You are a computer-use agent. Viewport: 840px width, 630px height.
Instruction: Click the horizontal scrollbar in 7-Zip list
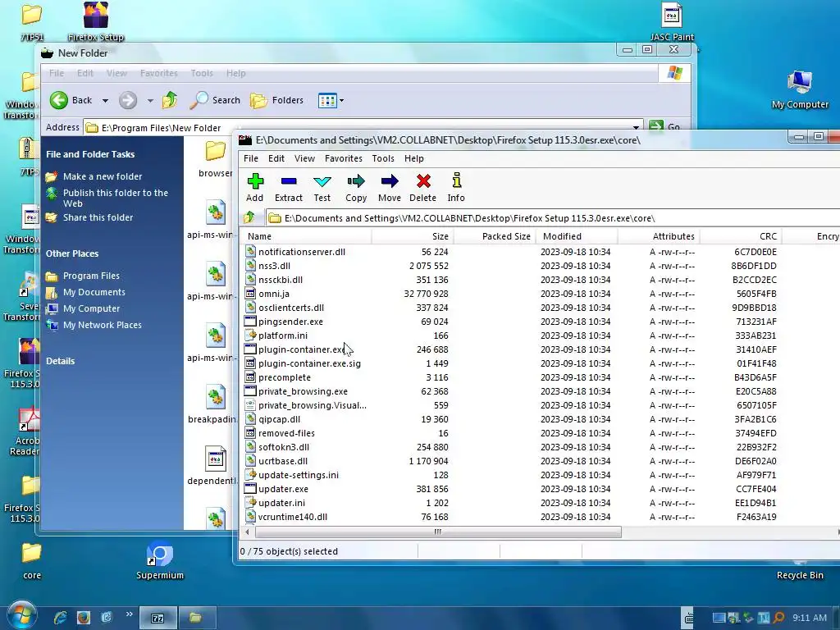(438, 532)
